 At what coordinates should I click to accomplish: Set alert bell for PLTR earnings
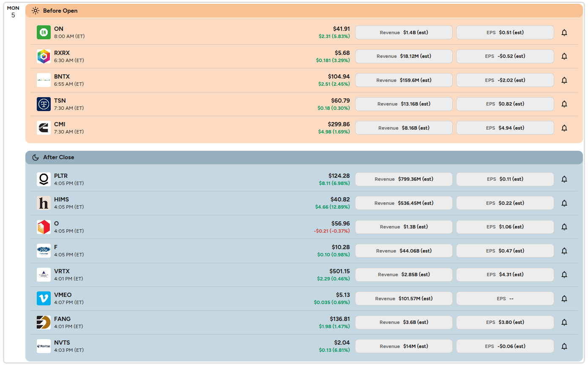[x=564, y=179]
